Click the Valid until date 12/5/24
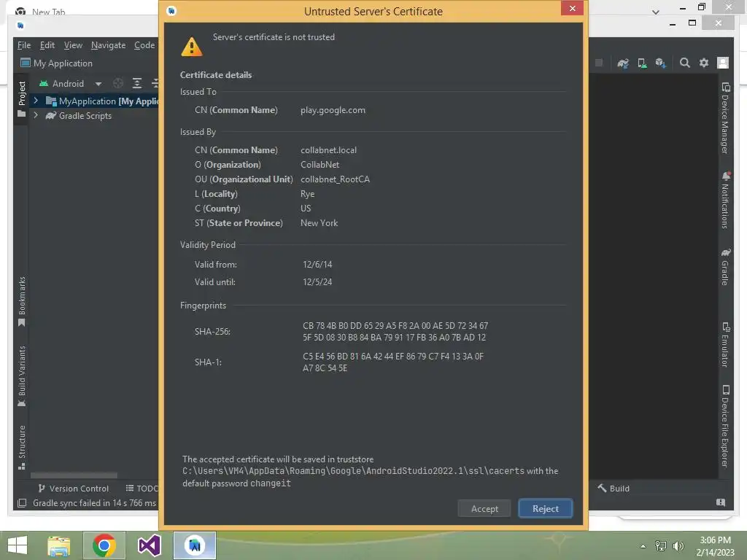Image resolution: width=747 pixels, height=560 pixels. 317,282
